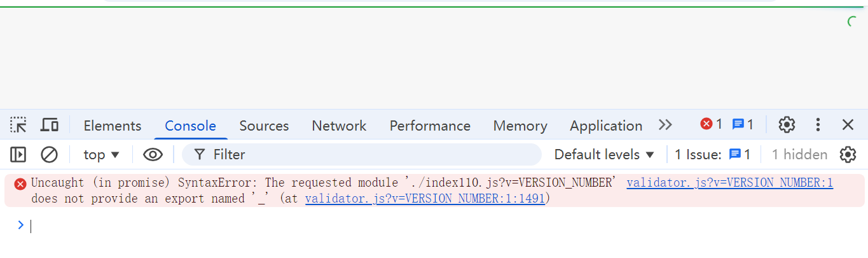The image size is (868, 258).
Task: Show more tabs with the double chevron
Action: (665, 125)
